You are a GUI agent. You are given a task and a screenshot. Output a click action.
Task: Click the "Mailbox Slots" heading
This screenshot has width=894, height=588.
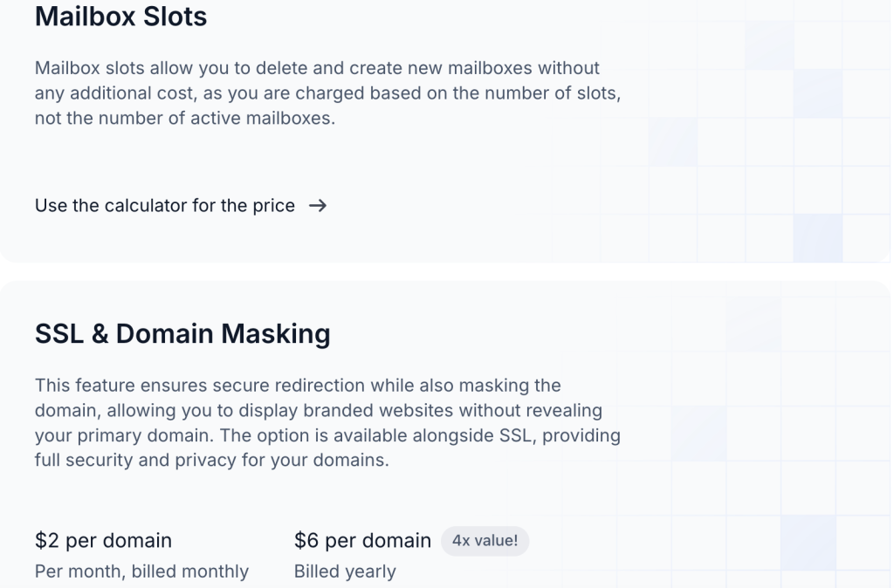120,17
